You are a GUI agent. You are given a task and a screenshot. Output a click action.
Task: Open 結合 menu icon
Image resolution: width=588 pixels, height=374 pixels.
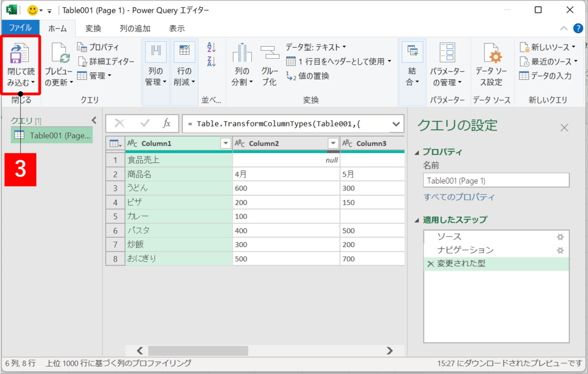(412, 52)
